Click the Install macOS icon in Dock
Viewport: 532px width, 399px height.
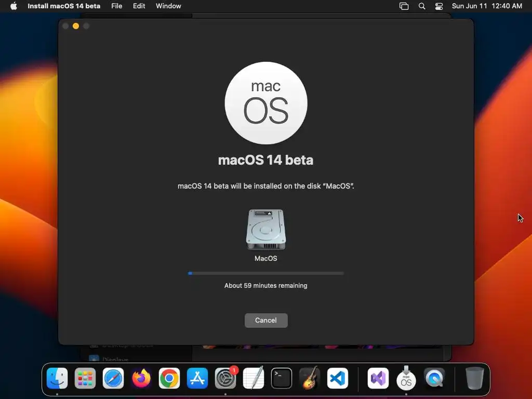[406, 379]
